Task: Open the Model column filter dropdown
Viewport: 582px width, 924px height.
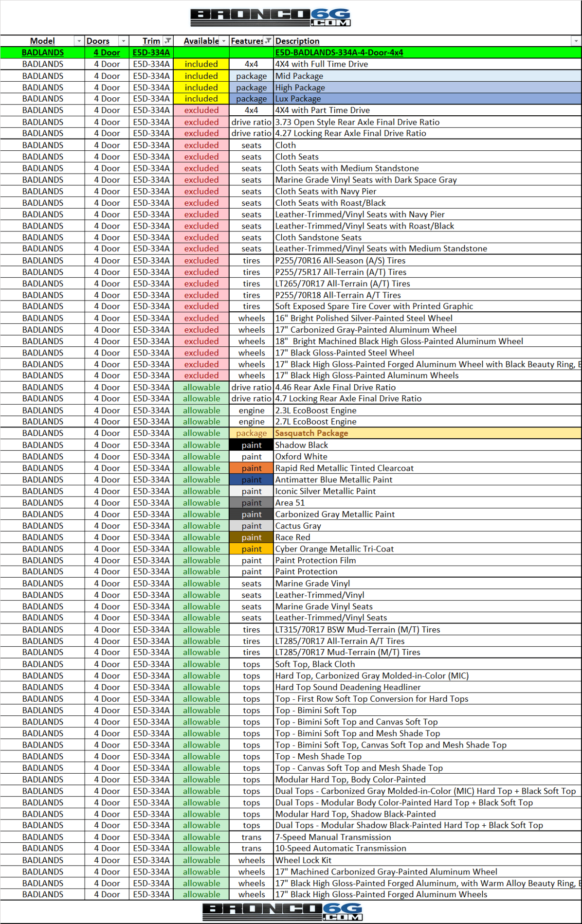Action: pyautogui.click(x=79, y=41)
